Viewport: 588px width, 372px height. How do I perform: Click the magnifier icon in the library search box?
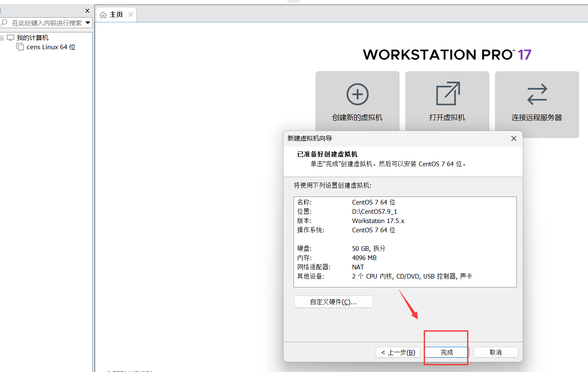[x=3, y=23]
